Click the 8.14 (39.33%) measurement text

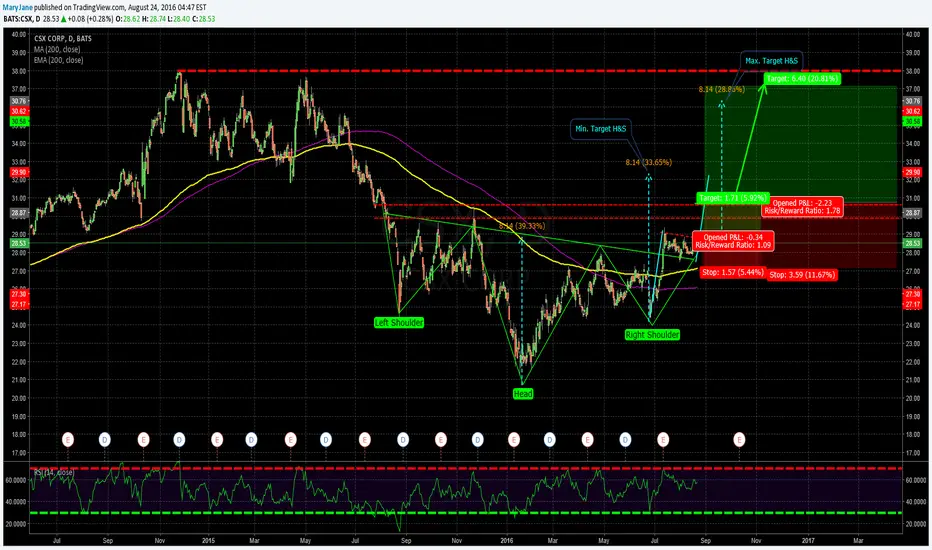click(x=522, y=226)
